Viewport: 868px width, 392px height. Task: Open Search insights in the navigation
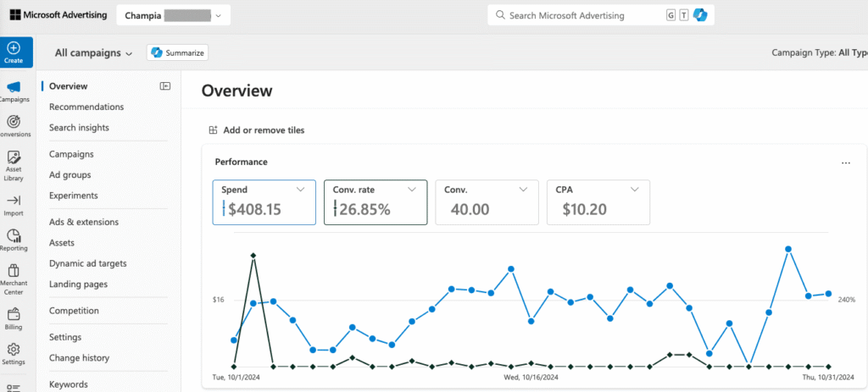point(79,127)
